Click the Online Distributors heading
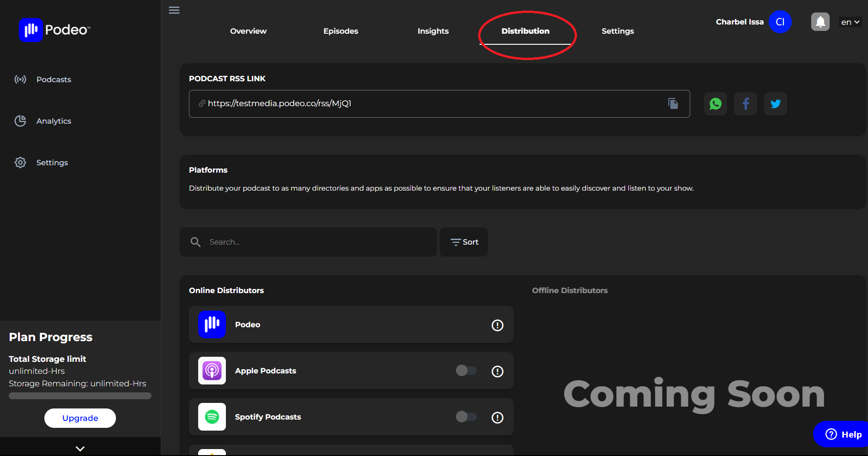Viewport: 868px width, 456px height. (226, 290)
